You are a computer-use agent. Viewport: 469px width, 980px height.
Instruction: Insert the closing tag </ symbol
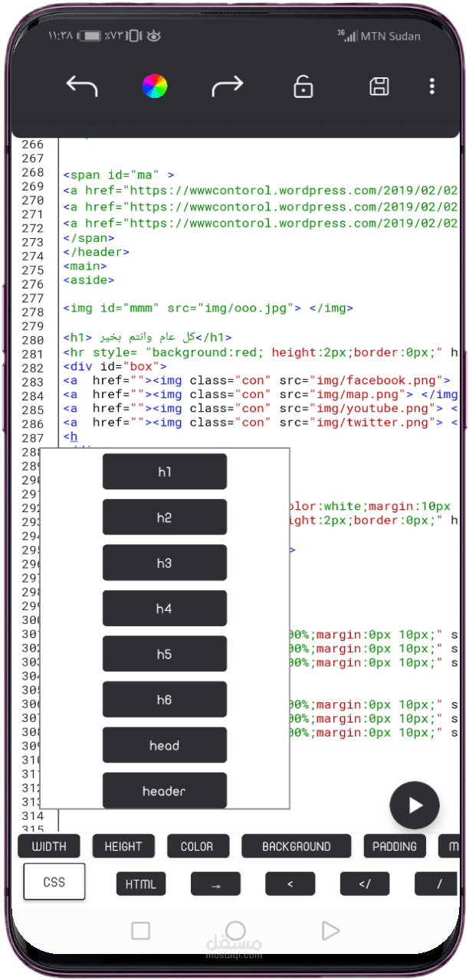(x=365, y=884)
